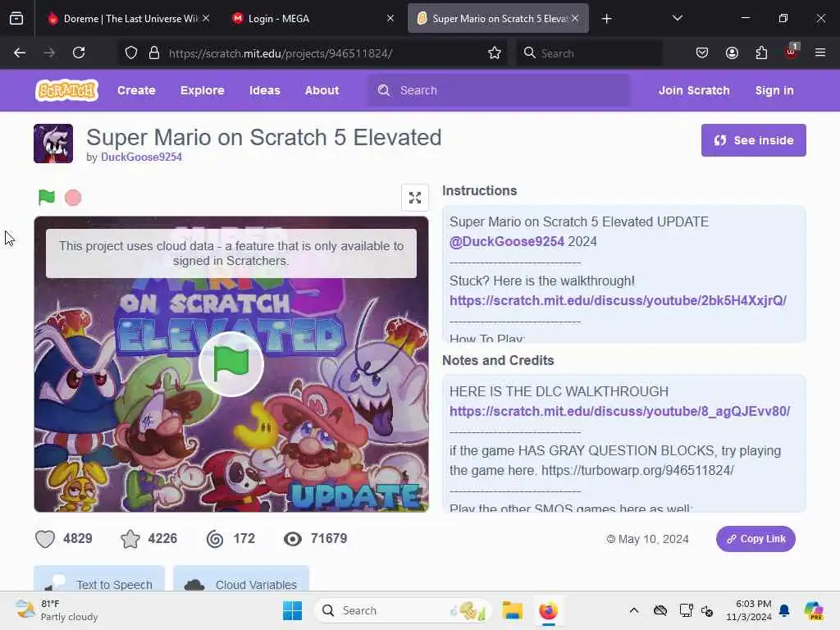The height and width of the screenshot is (630, 840).
Task: Open the tracking protection shield icon
Action: click(131, 52)
